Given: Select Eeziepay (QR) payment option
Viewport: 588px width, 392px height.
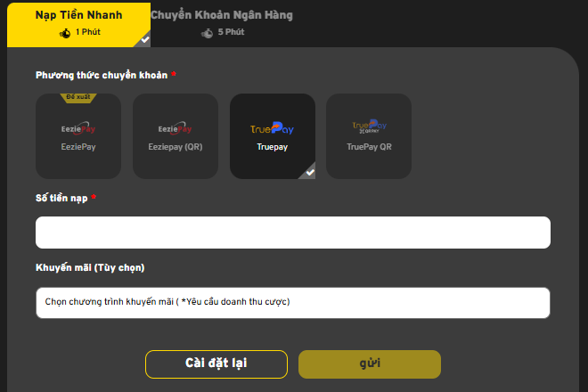Looking at the screenshot, I should pos(176,136).
